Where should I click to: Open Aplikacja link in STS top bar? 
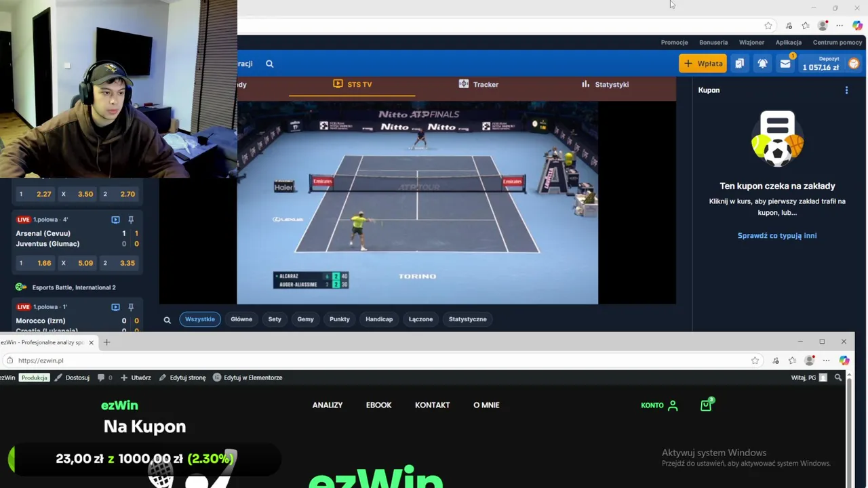[789, 42]
